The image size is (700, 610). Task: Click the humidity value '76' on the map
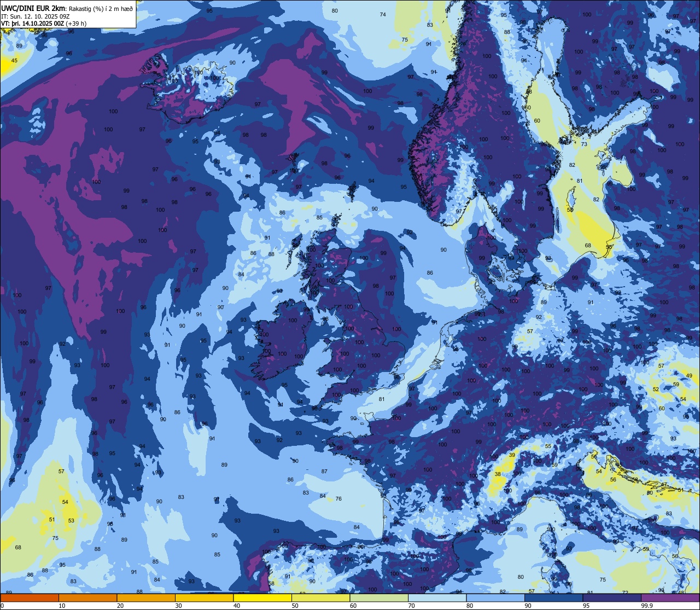click(x=339, y=499)
